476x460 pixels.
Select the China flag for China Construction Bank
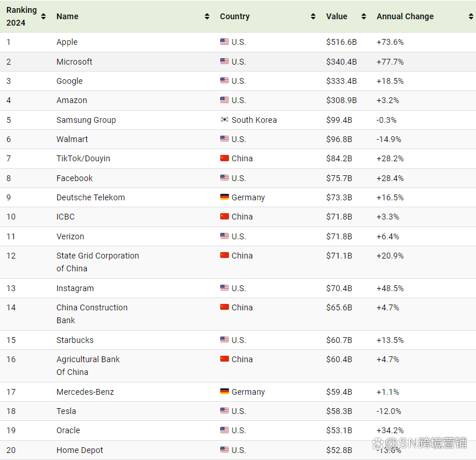225,307
